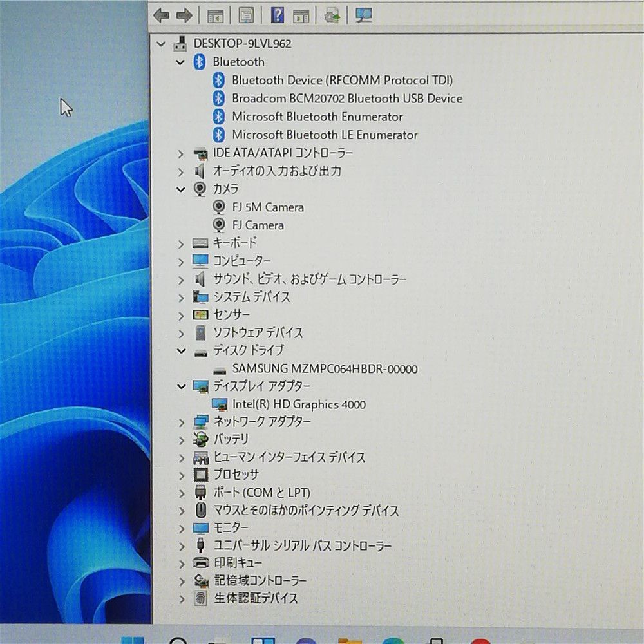Click the Properties toolbar icon
Image resolution: width=644 pixels, height=644 pixels.
pyautogui.click(x=247, y=15)
